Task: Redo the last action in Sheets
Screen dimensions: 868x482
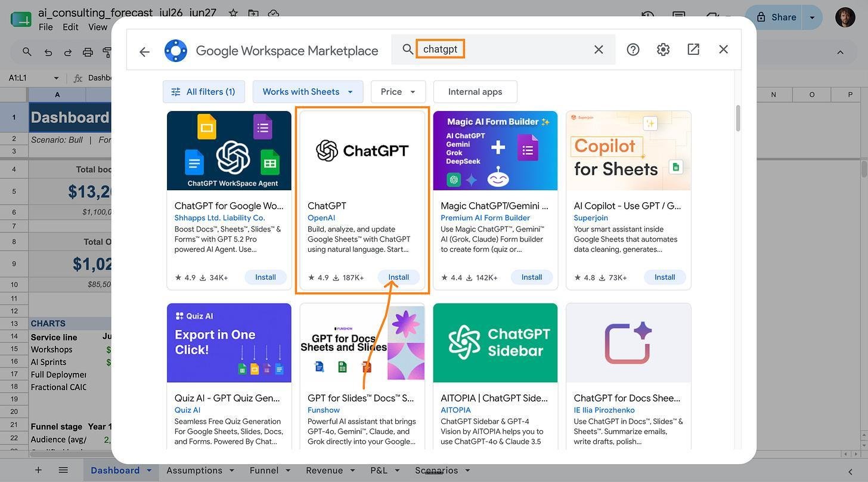Action: pyautogui.click(x=68, y=52)
